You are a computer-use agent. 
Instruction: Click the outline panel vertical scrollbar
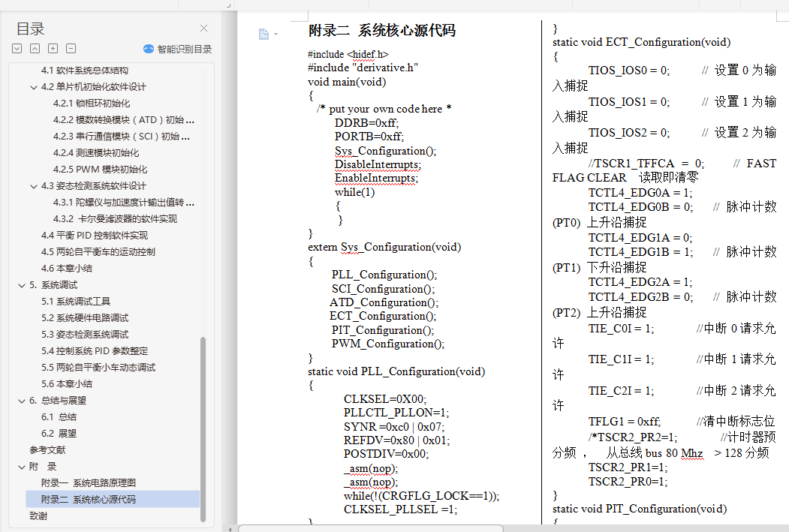[x=203, y=429]
